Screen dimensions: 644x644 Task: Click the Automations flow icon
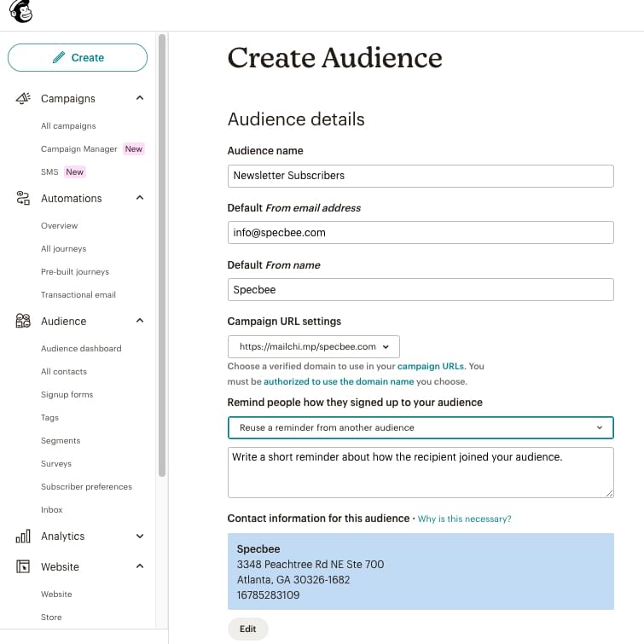tap(23, 198)
